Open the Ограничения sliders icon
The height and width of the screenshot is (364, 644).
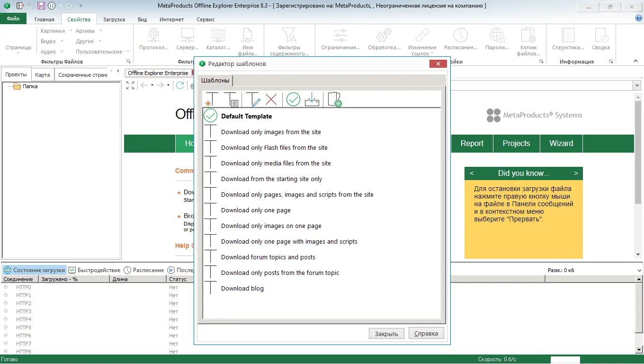[340, 39]
